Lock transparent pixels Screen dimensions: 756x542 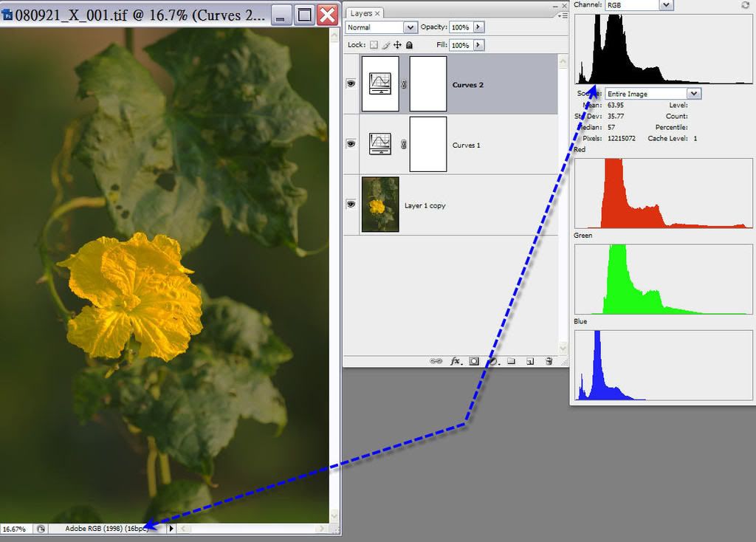(x=374, y=45)
